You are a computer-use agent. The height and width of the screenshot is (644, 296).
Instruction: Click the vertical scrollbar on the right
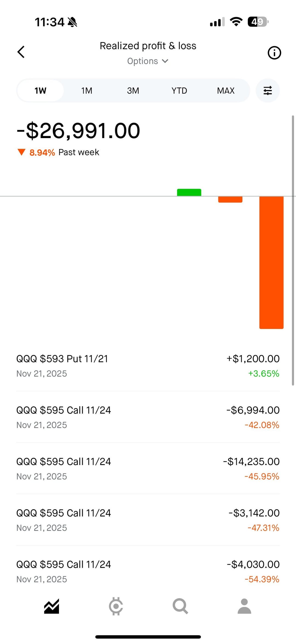(293, 250)
